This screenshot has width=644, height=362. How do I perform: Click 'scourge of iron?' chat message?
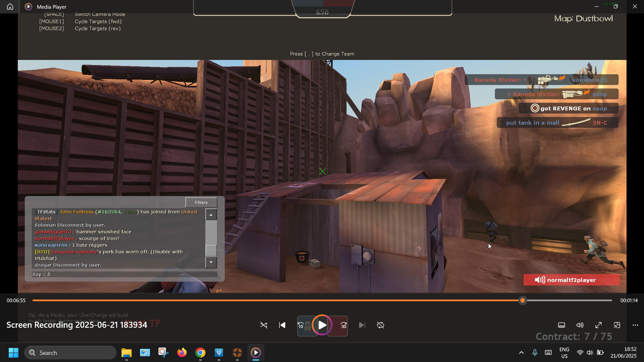99,239
